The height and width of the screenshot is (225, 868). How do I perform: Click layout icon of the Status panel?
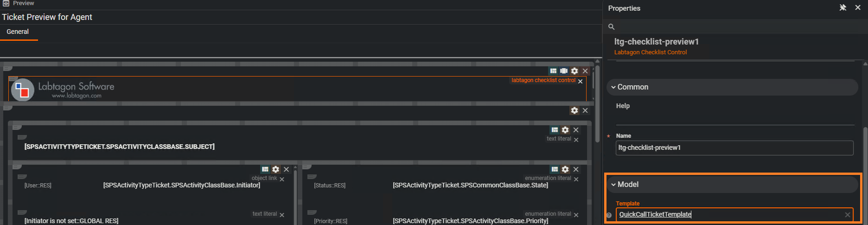point(555,169)
